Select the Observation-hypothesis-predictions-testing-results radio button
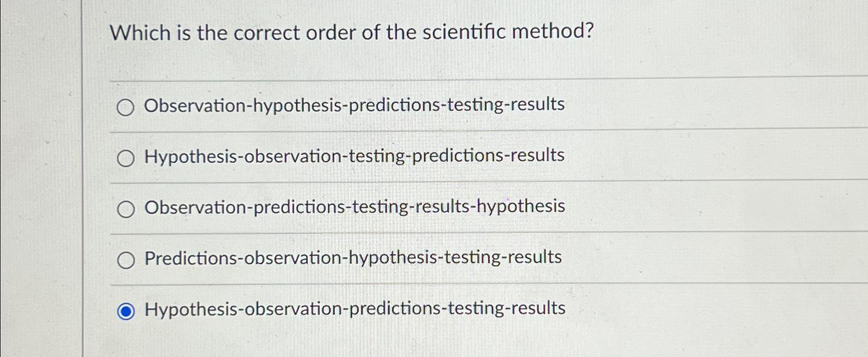The width and height of the screenshot is (868, 357). click(x=125, y=107)
